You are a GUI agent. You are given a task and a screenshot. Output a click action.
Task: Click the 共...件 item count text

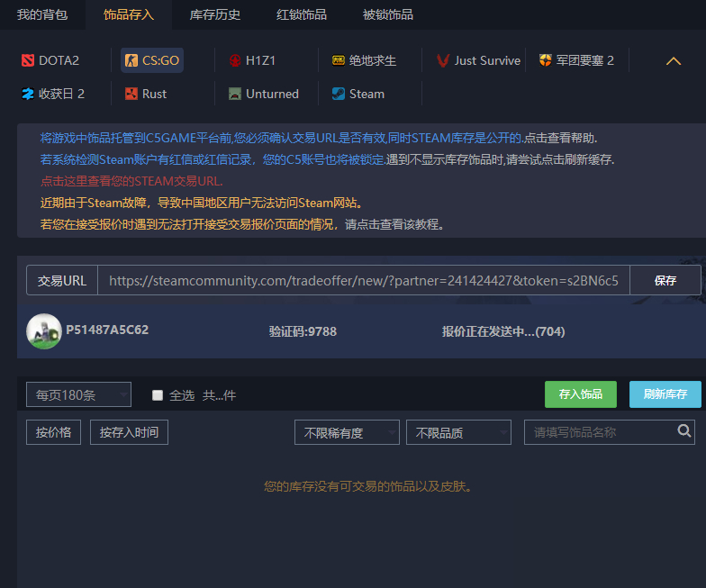click(x=219, y=395)
